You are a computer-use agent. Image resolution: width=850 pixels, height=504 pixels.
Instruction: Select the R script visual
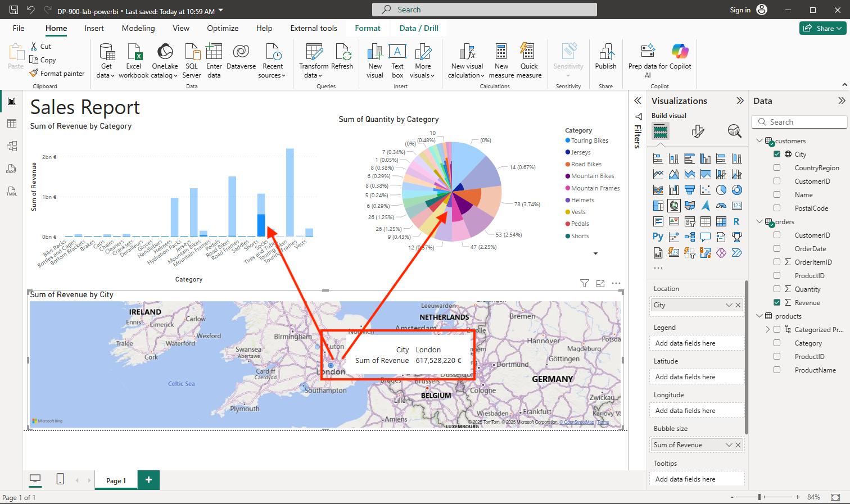click(737, 221)
